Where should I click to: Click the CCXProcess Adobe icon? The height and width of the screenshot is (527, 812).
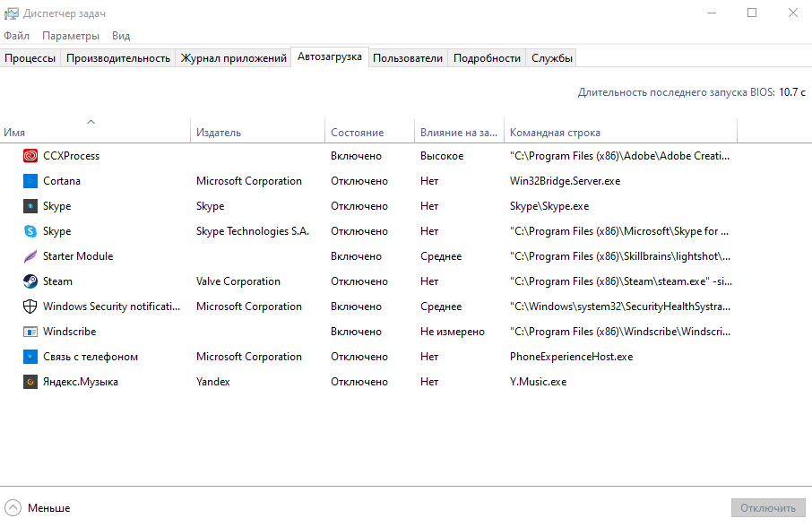click(30, 156)
